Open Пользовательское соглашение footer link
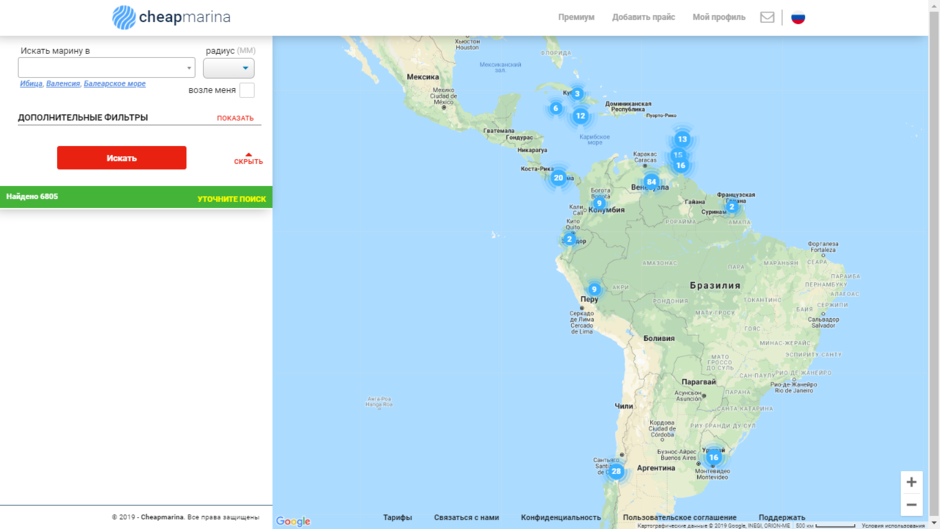 (679, 517)
